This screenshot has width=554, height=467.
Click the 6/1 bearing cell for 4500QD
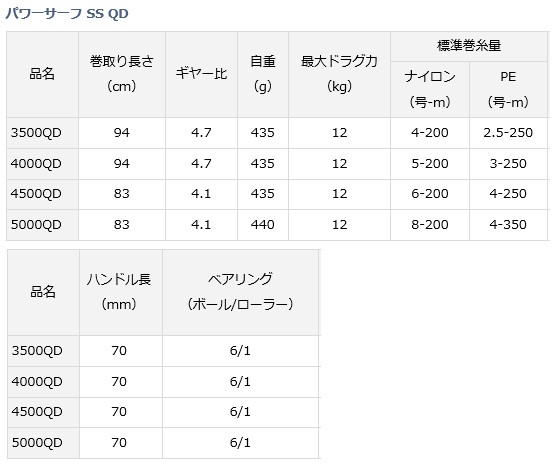(x=241, y=412)
